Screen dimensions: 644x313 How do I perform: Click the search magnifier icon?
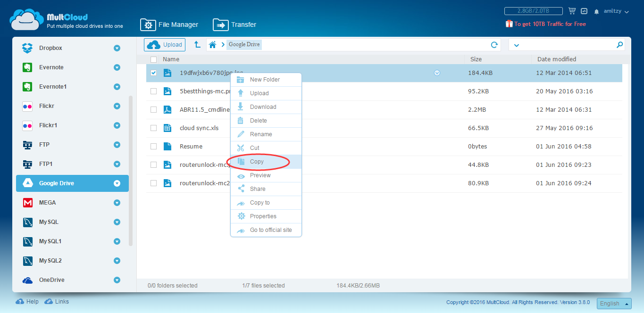pos(619,45)
